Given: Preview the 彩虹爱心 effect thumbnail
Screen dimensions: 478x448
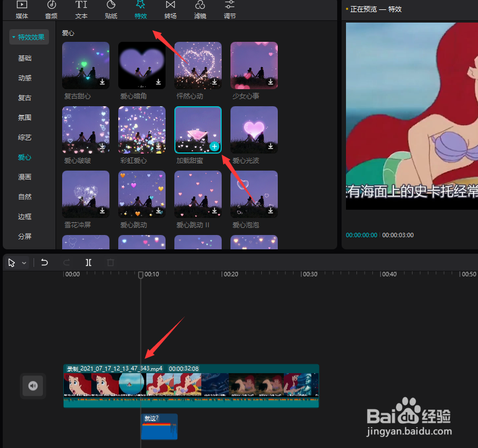Looking at the screenshot, I should click(142, 130).
